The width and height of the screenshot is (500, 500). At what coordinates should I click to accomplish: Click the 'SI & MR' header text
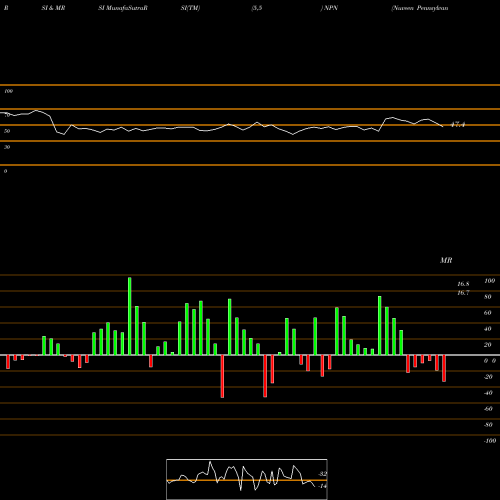point(53,8)
